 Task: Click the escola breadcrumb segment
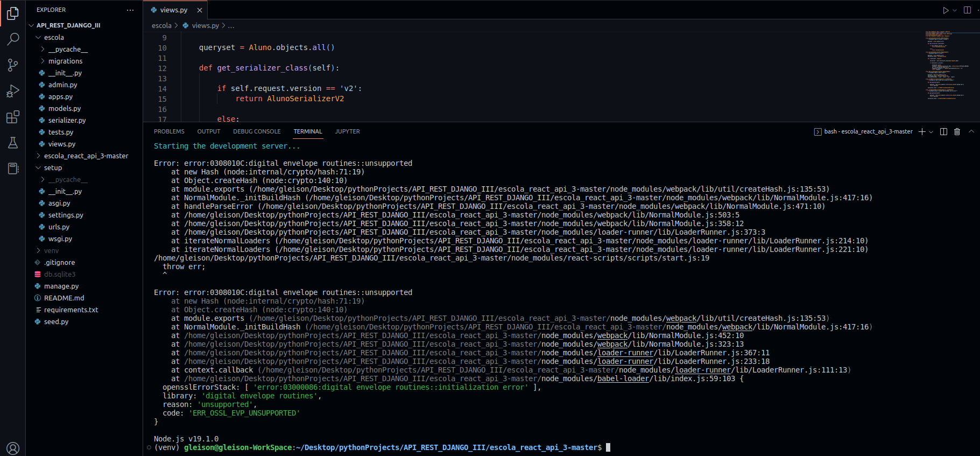click(x=161, y=25)
